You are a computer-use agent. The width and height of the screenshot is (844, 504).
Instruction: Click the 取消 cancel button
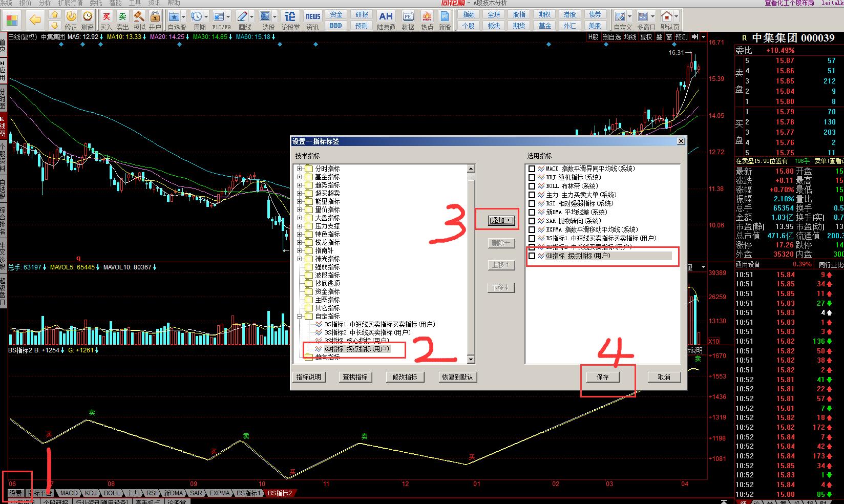pos(664,377)
